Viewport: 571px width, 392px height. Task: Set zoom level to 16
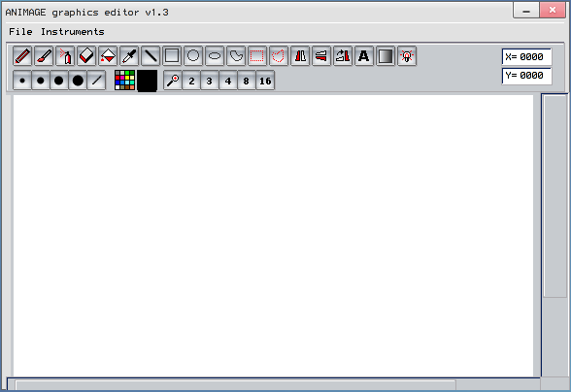[x=265, y=81]
